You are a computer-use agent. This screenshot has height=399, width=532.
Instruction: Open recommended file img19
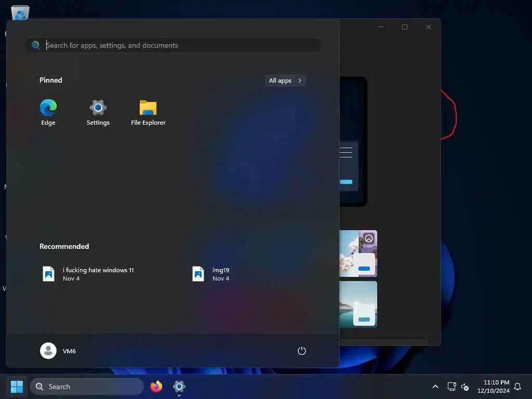(x=211, y=274)
